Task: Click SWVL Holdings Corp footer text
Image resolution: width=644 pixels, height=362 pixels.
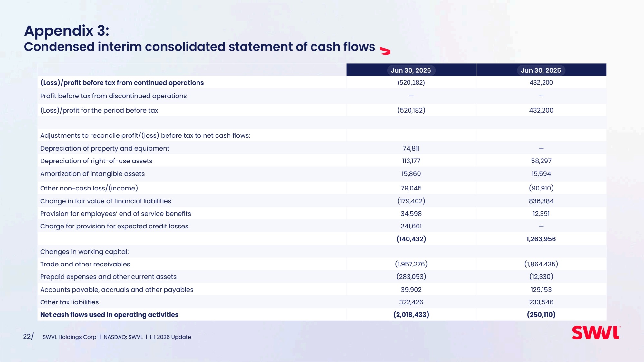Action: [69, 337]
